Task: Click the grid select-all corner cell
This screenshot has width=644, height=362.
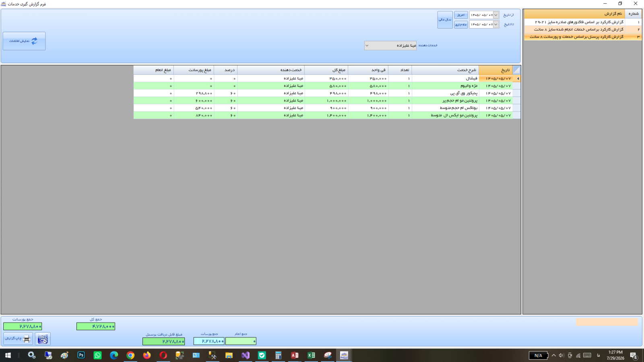Action: click(516, 70)
